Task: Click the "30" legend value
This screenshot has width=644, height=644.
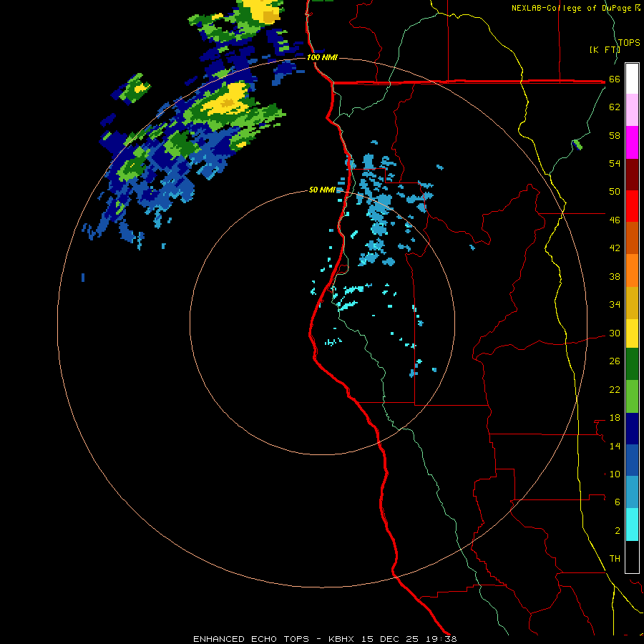Action: (x=615, y=333)
